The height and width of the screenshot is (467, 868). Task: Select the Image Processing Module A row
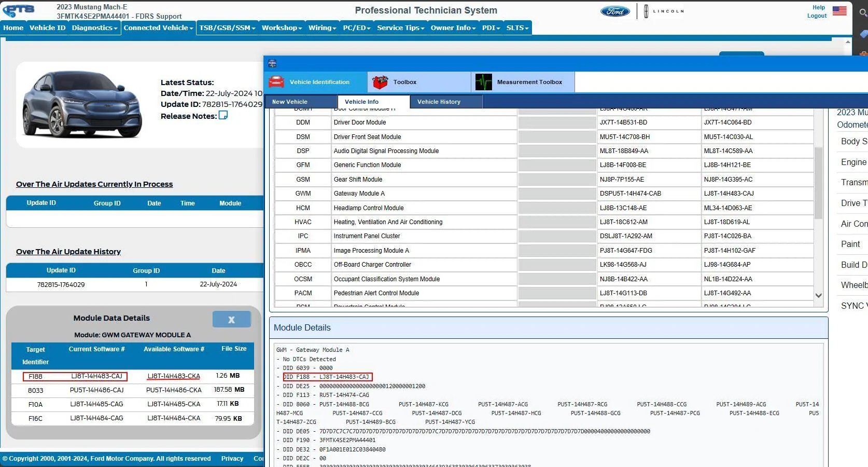tap(544, 251)
